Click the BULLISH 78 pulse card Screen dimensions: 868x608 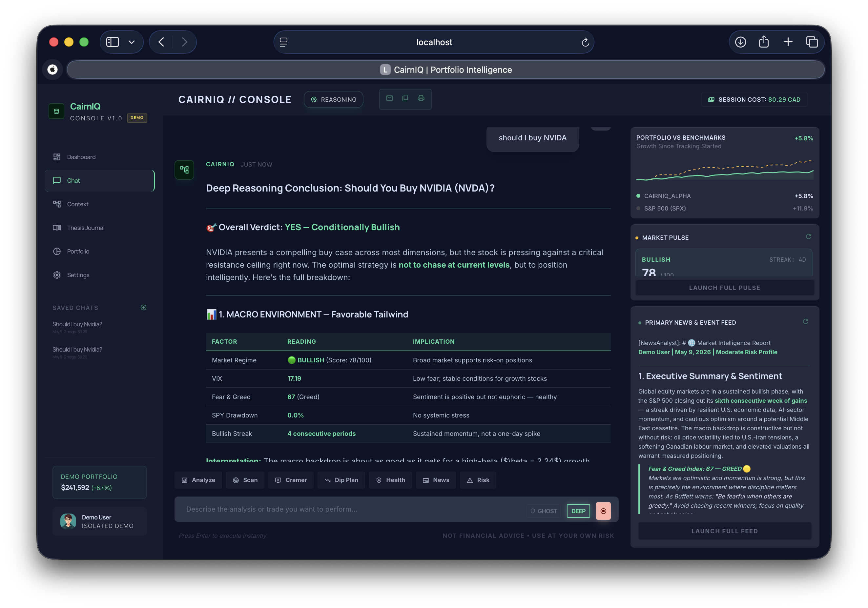click(724, 263)
